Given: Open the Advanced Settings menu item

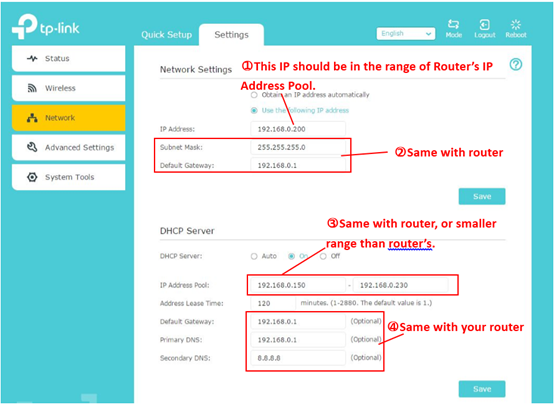Looking at the screenshot, I should click(x=69, y=147).
